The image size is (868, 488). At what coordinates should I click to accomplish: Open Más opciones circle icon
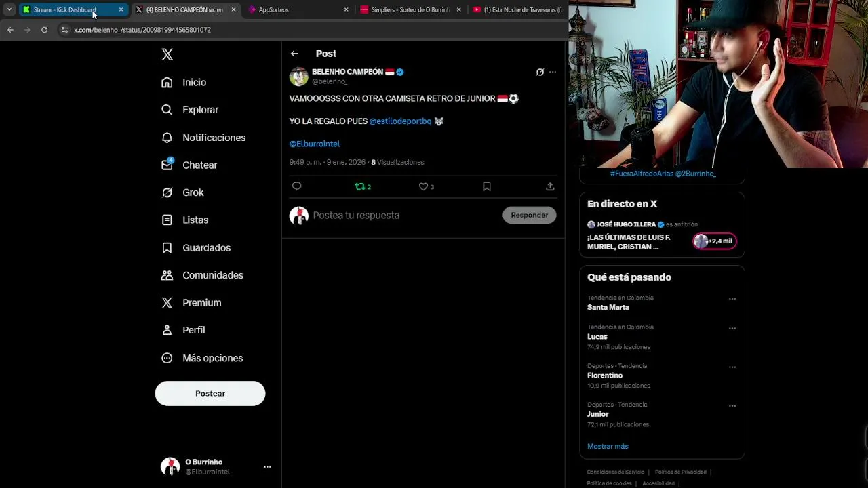tap(167, 358)
